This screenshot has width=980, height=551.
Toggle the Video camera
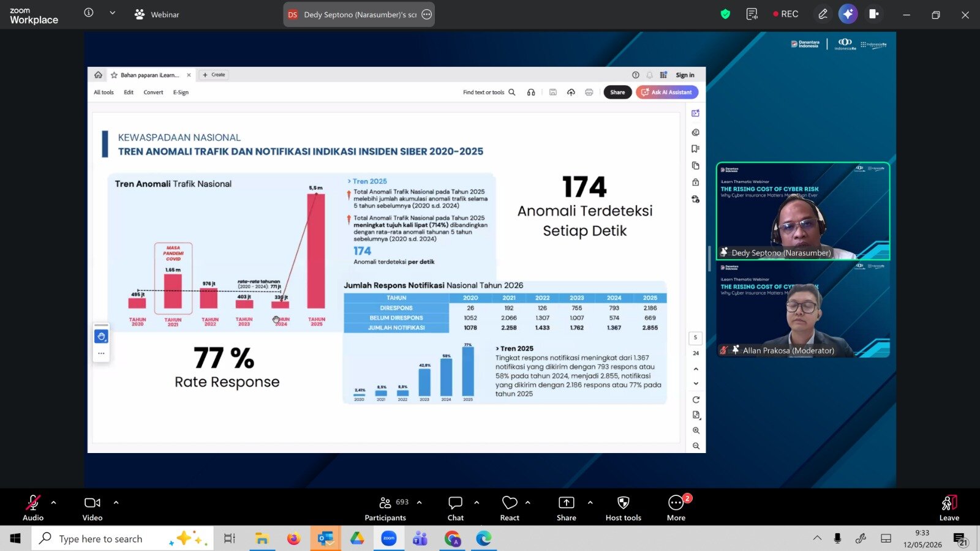coord(92,509)
